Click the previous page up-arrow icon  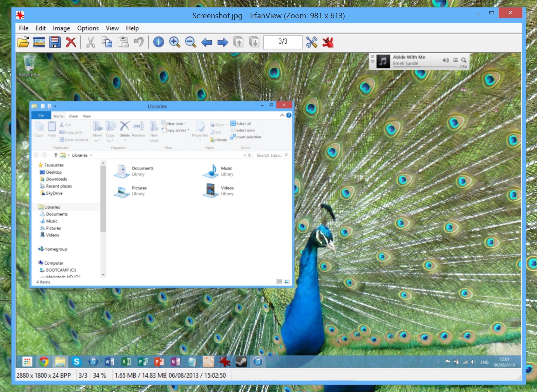coord(238,42)
